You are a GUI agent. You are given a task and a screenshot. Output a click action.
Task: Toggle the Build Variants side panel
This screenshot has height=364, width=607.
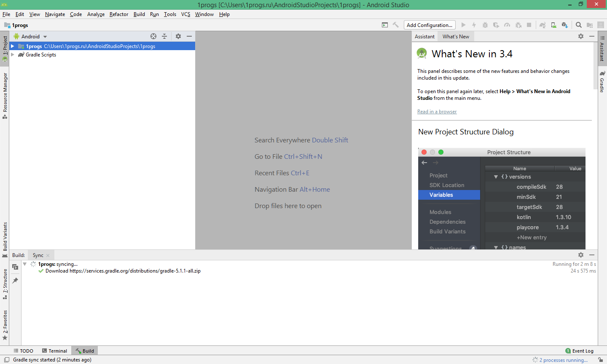click(x=5, y=235)
